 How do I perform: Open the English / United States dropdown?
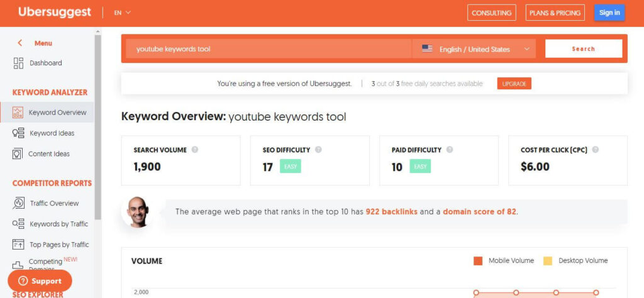[x=474, y=49]
